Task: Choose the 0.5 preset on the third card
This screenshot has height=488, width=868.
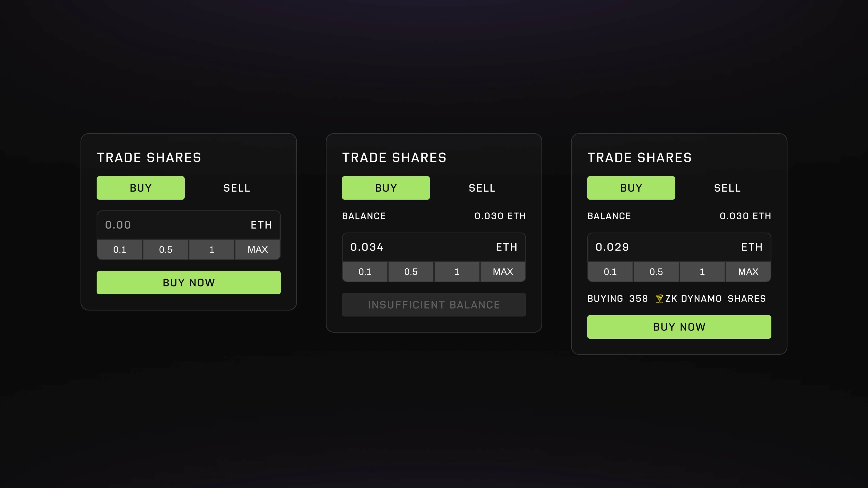Action: click(656, 272)
